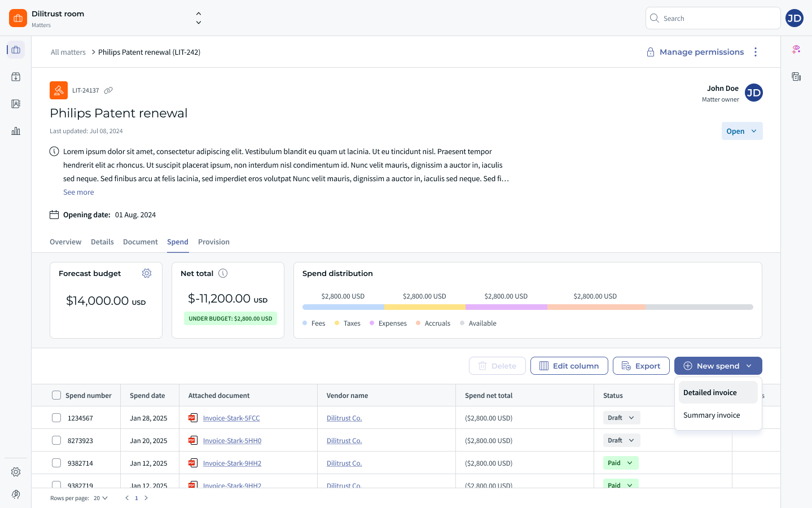
Task: Select page number 1 in pagination
Action: pos(137,498)
